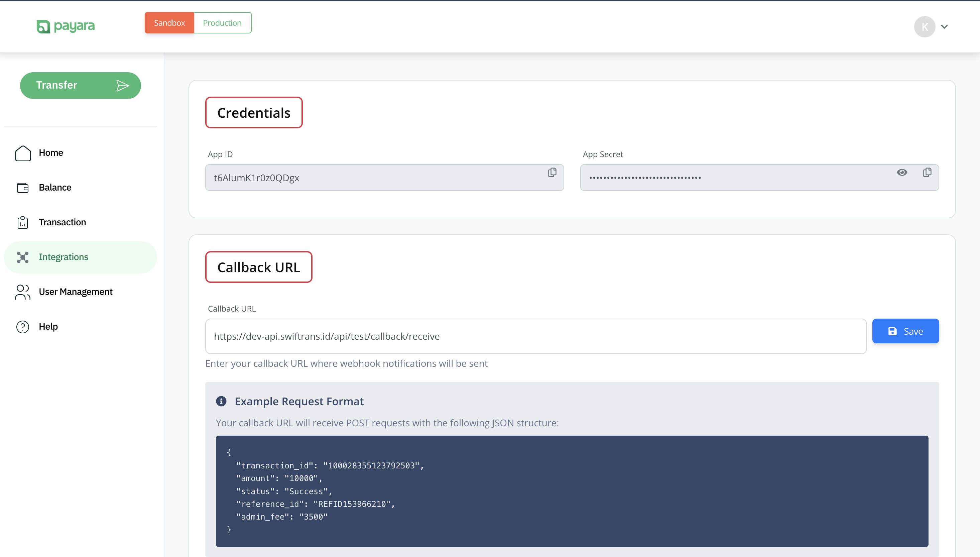Viewport: 980px width, 557px height.
Task: Click the Help question mark icon
Action: point(22,327)
